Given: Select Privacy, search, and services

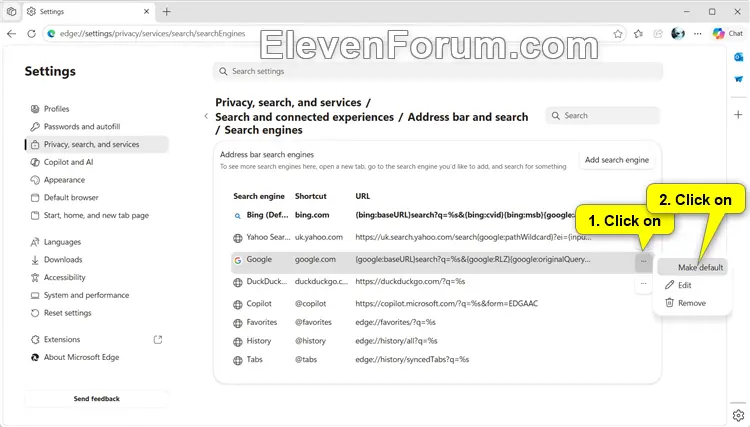Looking at the screenshot, I should tap(97, 144).
